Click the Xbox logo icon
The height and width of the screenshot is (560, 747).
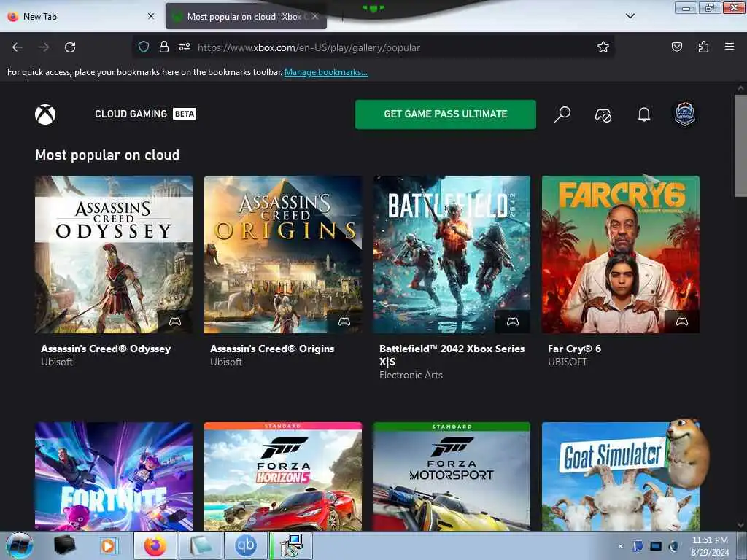pyautogui.click(x=45, y=114)
